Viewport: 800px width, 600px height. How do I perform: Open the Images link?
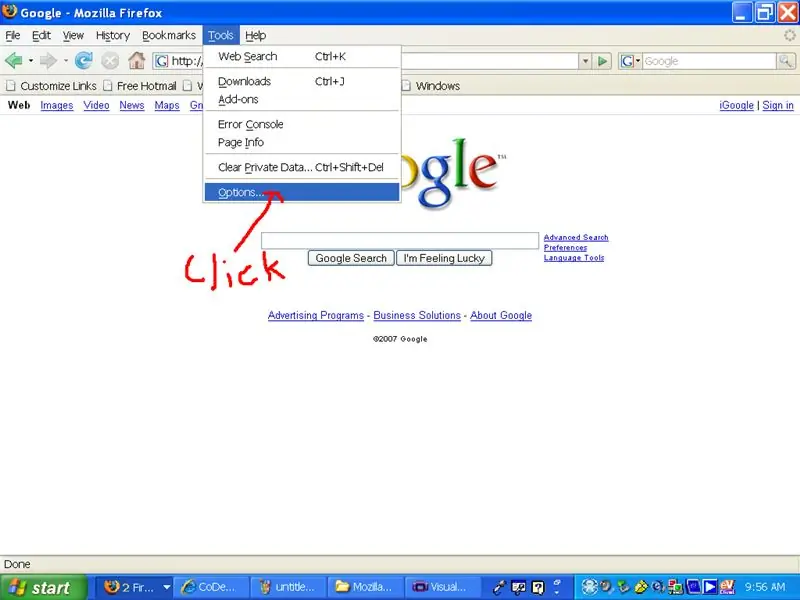point(57,105)
